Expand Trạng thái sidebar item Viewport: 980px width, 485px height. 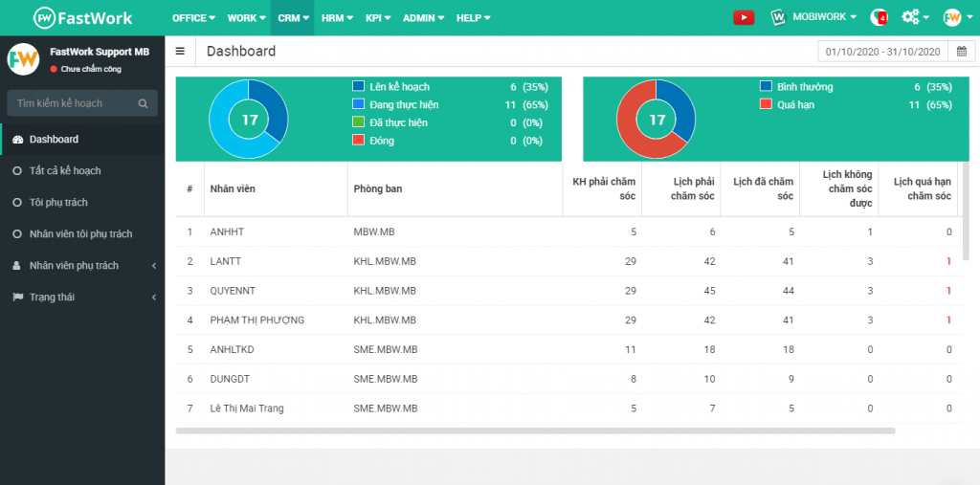tap(82, 297)
